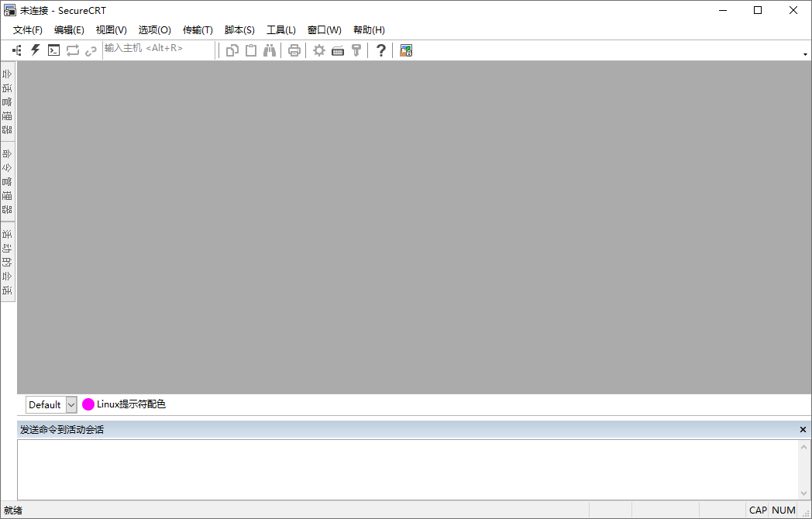Open the 工具(L) menu

click(281, 30)
